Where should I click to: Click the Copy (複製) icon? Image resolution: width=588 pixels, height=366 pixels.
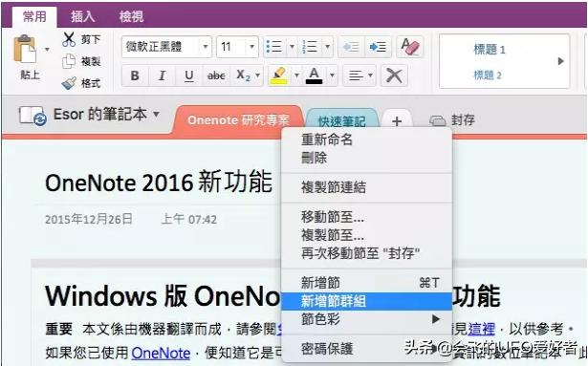[69, 61]
